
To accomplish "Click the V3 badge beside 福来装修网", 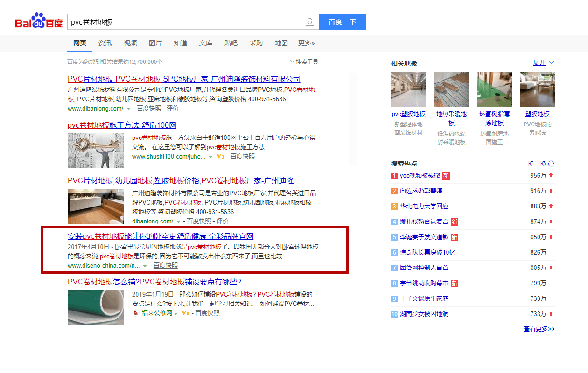I will tap(185, 313).
